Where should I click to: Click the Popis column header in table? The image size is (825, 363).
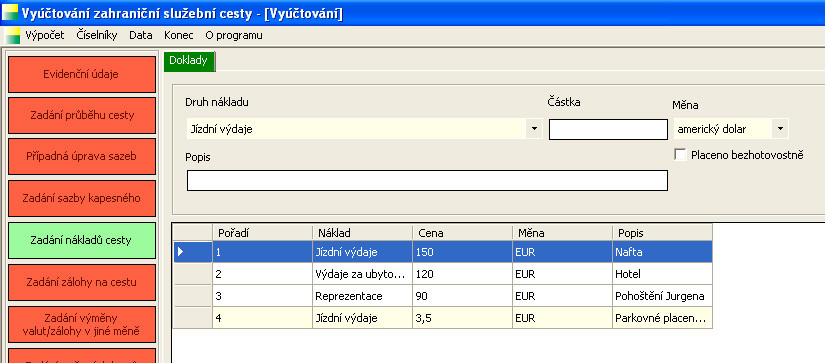662,233
